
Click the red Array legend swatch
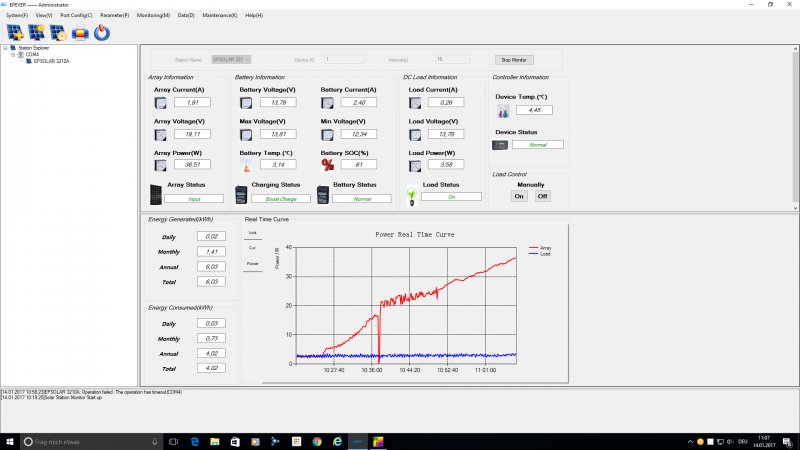(534, 248)
